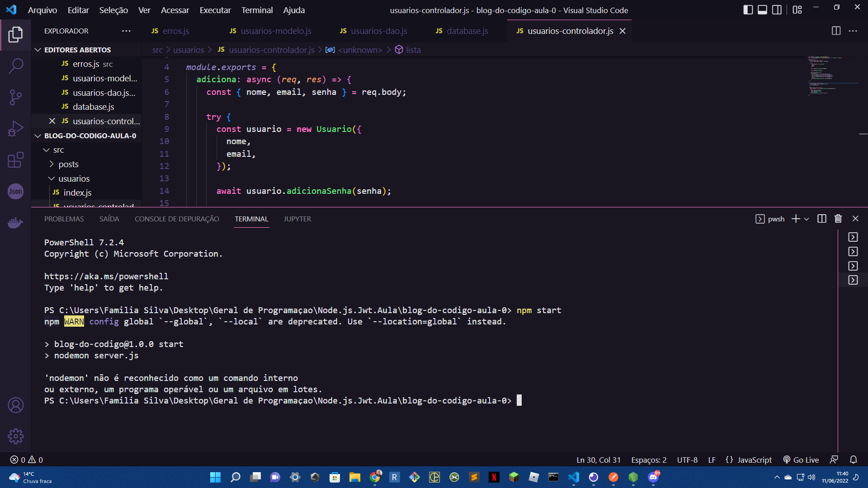
Task: Open the Editar menu
Action: [78, 10]
